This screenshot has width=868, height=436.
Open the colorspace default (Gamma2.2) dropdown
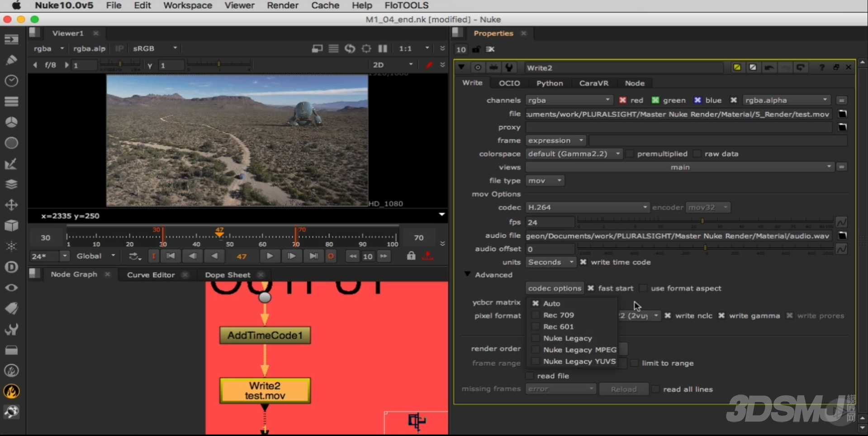pyautogui.click(x=574, y=154)
